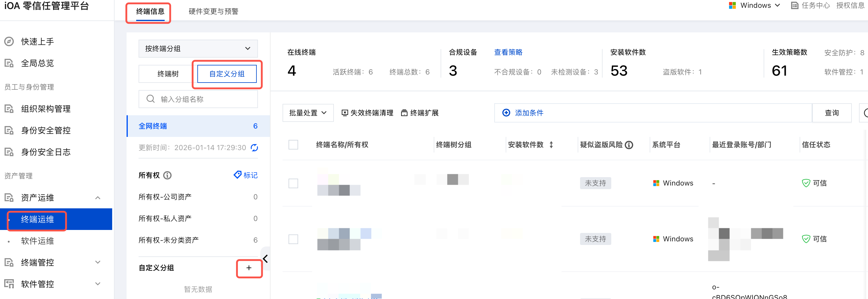This screenshot has width=868, height=299.
Task: Click the 查询 button
Action: tap(832, 113)
